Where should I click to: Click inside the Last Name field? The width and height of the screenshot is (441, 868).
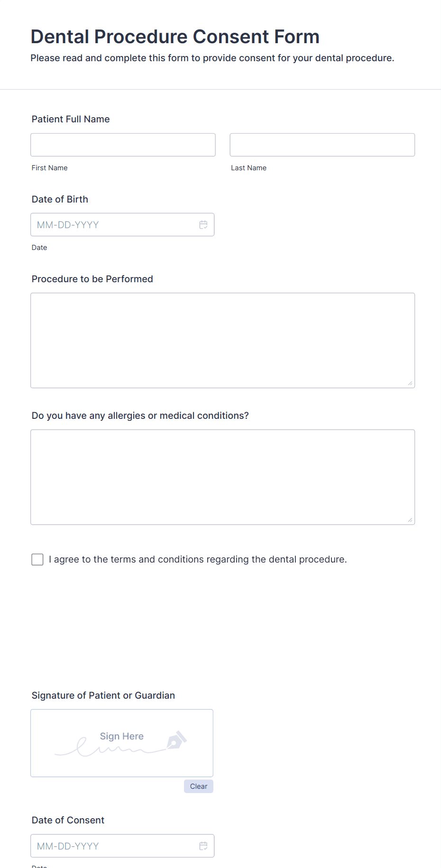coord(322,145)
